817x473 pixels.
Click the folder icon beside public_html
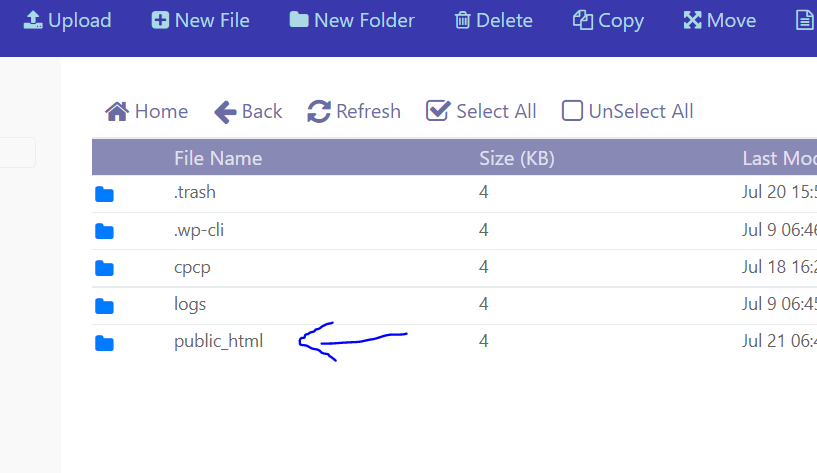coord(104,343)
